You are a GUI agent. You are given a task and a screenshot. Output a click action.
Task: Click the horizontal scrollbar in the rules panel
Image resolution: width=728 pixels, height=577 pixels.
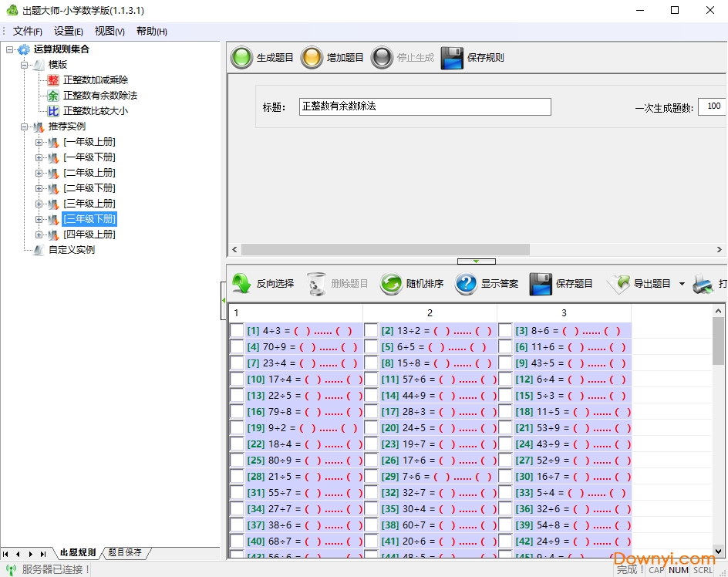click(x=386, y=250)
